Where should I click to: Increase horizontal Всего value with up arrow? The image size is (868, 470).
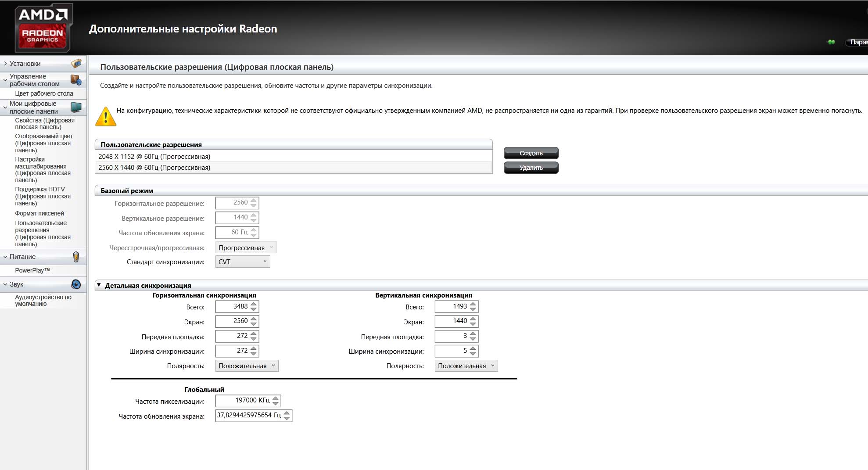tap(254, 304)
